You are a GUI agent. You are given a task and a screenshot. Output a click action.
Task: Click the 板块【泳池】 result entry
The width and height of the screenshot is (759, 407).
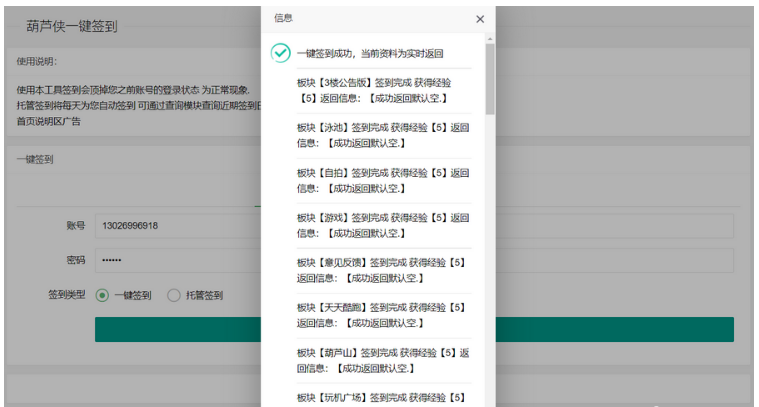[x=383, y=136]
